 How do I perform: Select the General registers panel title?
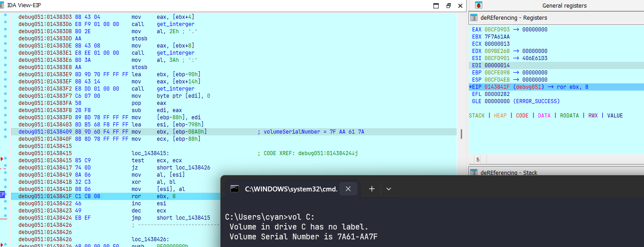coord(564,5)
